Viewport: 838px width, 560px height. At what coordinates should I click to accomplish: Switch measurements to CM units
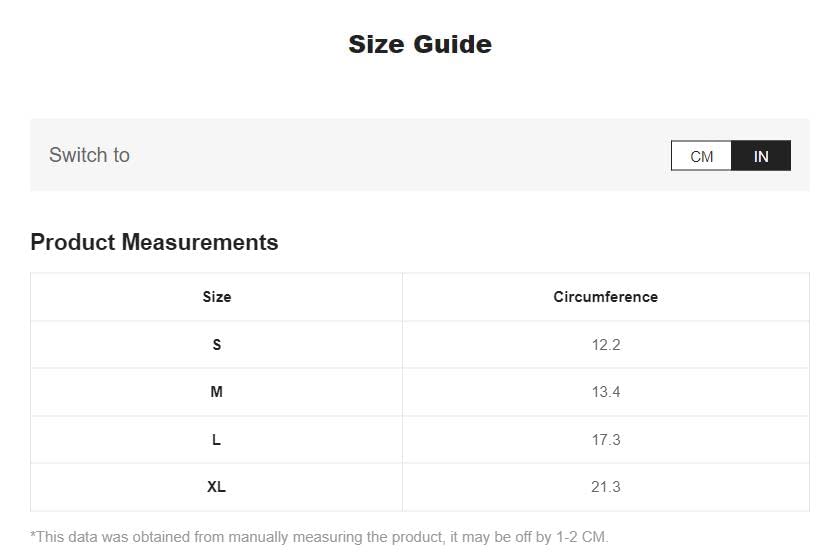click(x=701, y=156)
